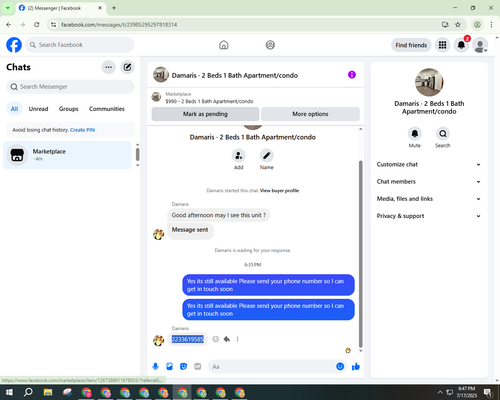Screen dimensions: 500x400
Task: Click Mark as pending button
Action: (x=205, y=114)
